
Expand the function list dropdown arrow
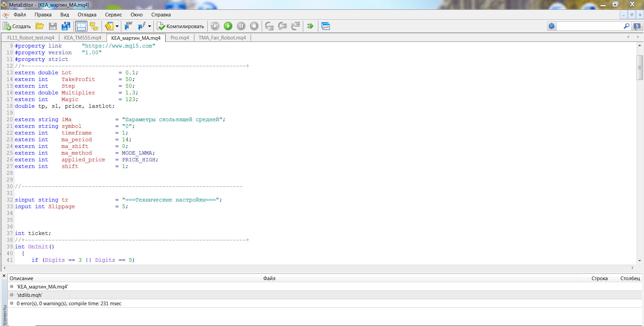(x=149, y=26)
